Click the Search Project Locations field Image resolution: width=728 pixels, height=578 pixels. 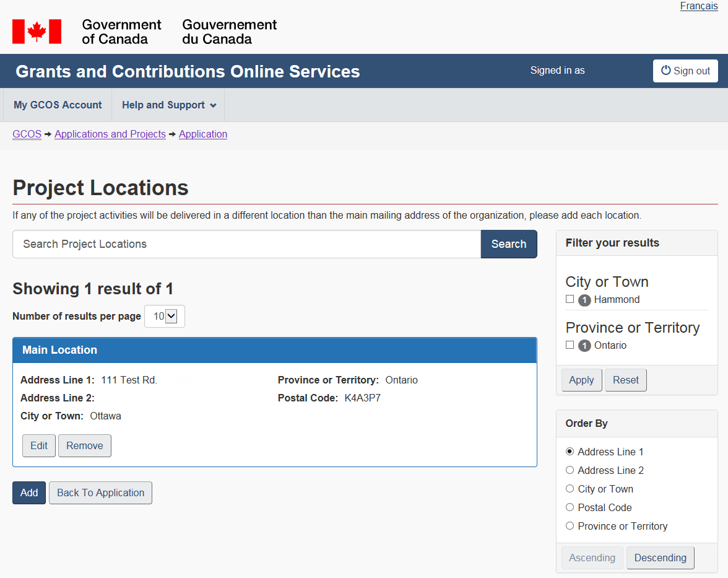pos(246,244)
